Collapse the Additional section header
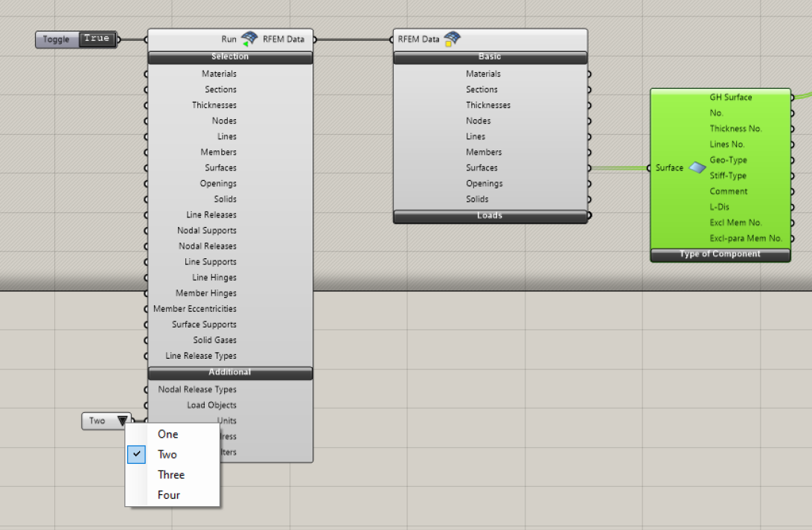Image resolution: width=812 pixels, height=530 pixels. (230, 372)
